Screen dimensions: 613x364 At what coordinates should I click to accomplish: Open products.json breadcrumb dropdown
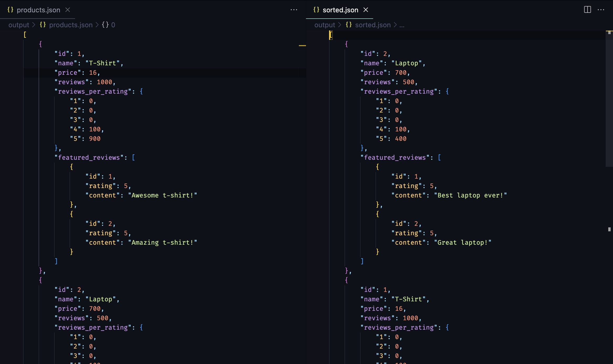coord(71,25)
